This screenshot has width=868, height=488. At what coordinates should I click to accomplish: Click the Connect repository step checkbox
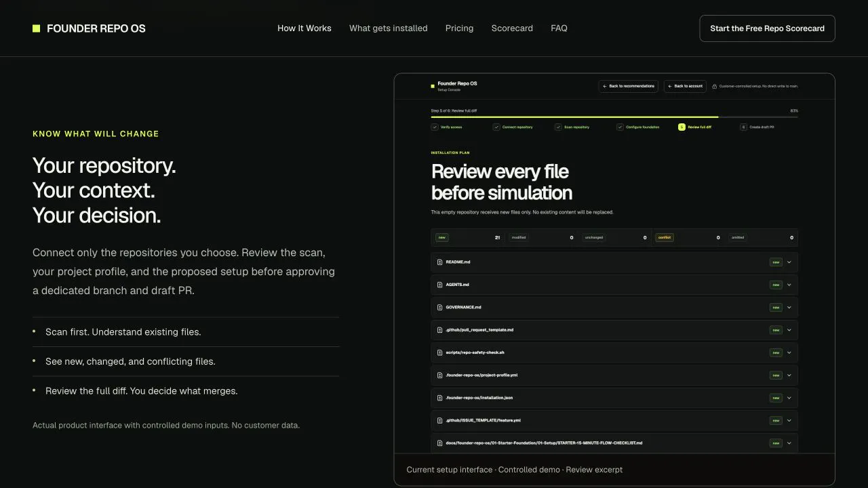click(496, 127)
